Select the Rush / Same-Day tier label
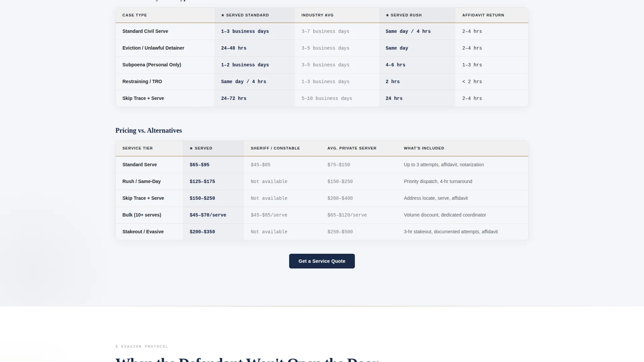 (x=142, y=181)
